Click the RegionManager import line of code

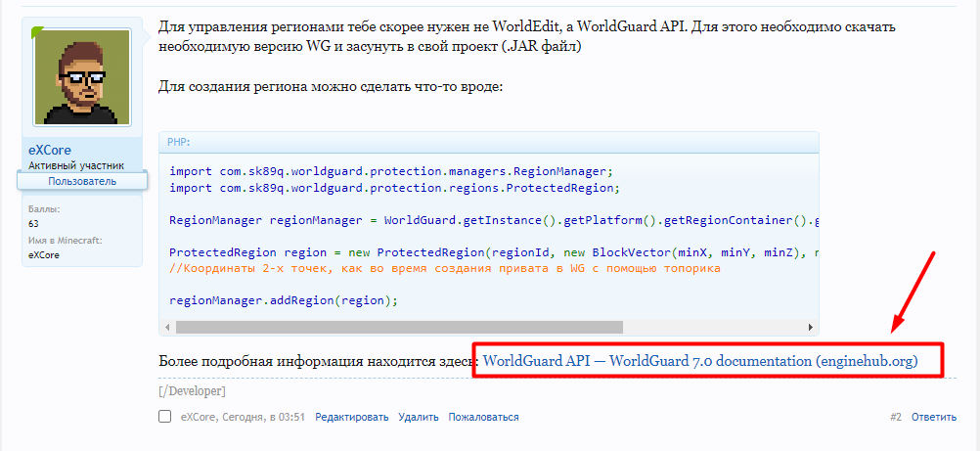(x=392, y=171)
